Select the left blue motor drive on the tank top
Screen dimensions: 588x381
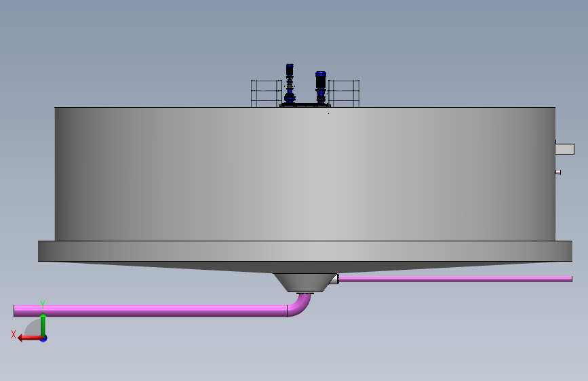(290, 83)
